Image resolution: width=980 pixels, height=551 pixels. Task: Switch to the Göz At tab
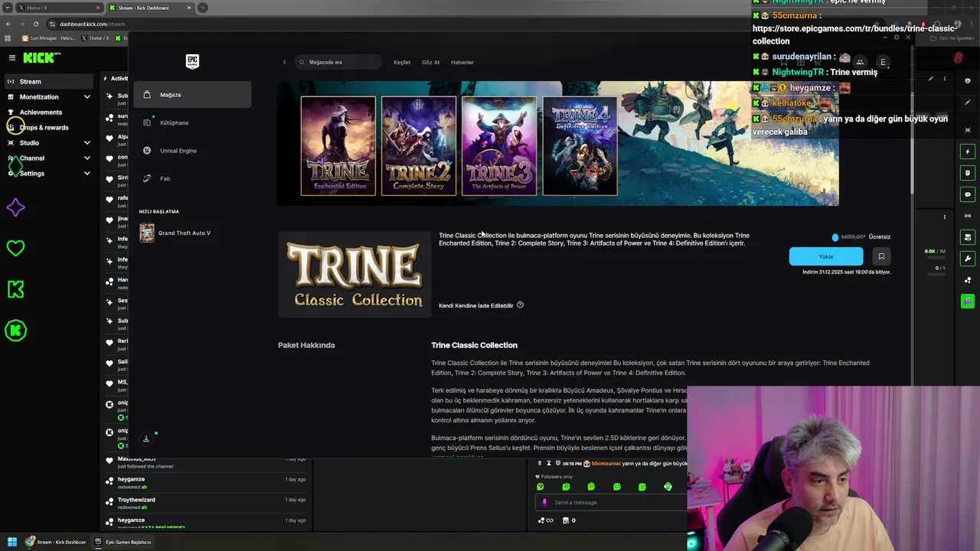(430, 62)
